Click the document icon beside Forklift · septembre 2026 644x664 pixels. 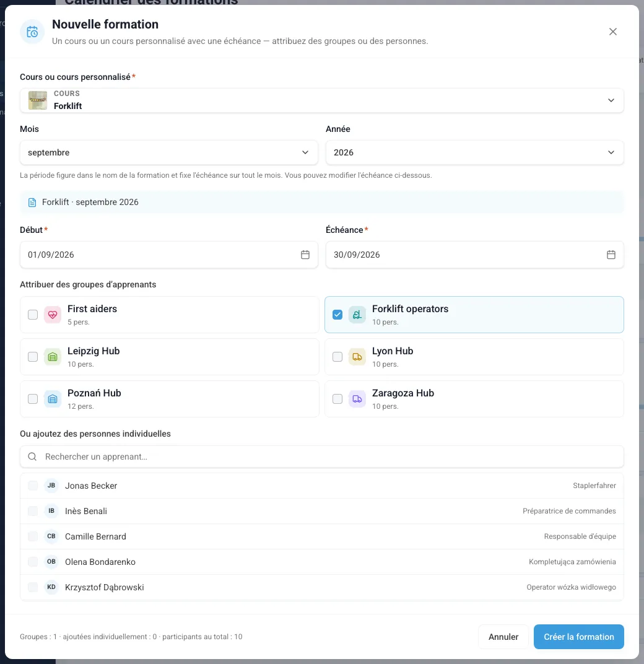[32, 203]
